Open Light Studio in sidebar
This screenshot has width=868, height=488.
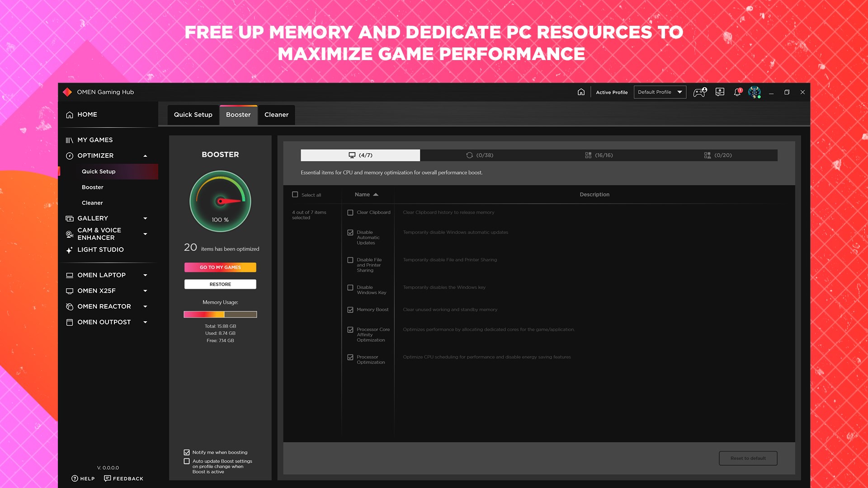[x=100, y=250]
